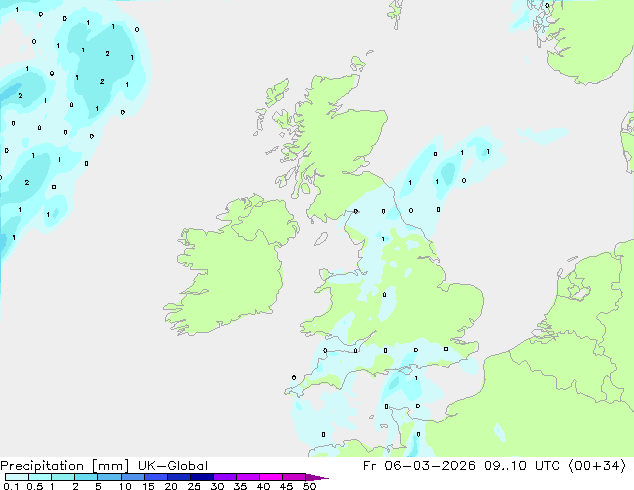634x490 pixels.
Task: Click the '25' legend scale label
Action: (194, 486)
